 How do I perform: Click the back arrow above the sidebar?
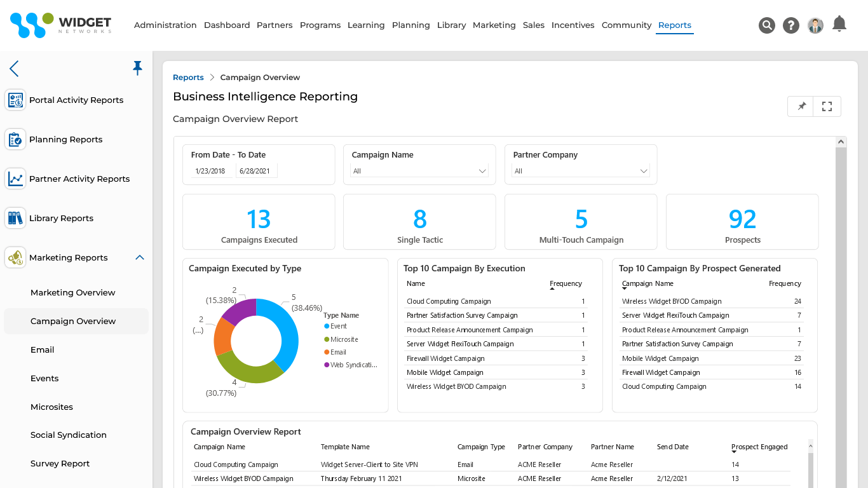click(x=14, y=68)
